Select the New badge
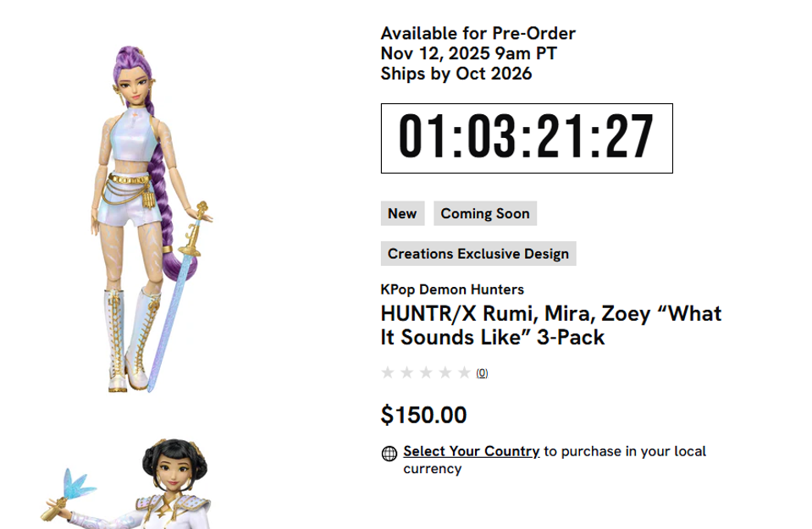 [402, 213]
